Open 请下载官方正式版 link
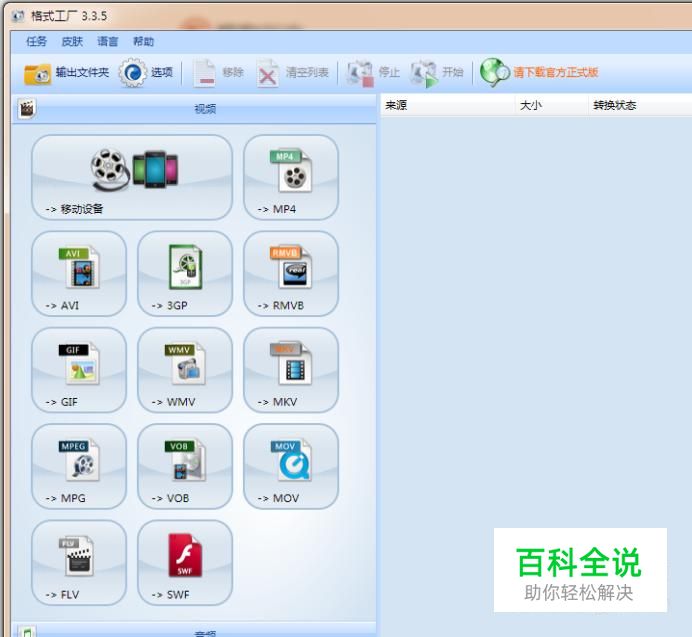 (x=556, y=72)
